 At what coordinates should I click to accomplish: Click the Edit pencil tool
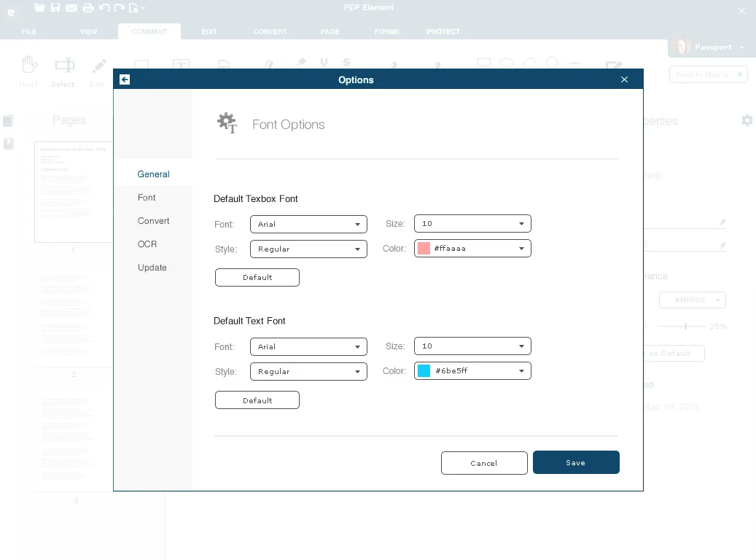(x=98, y=71)
